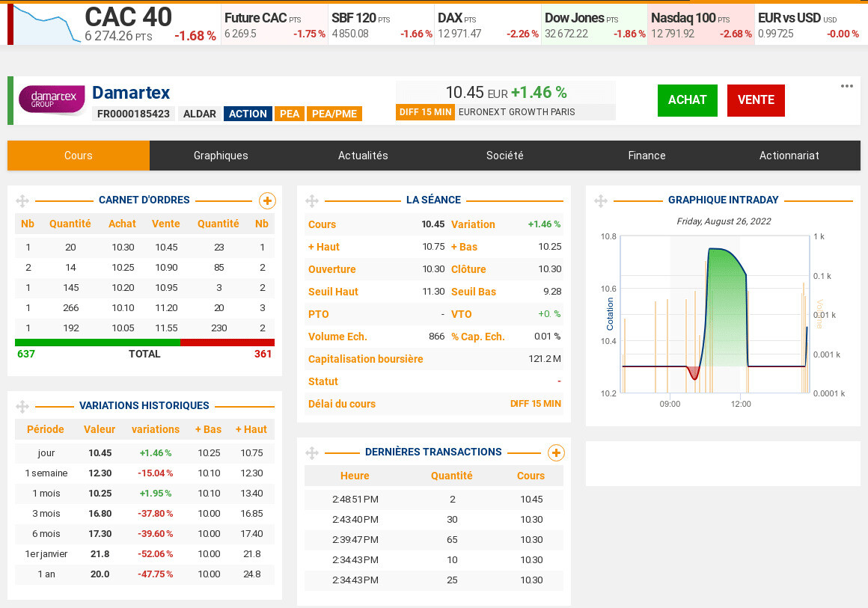Click the Seuil Haut value 11.30

pos(433,292)
